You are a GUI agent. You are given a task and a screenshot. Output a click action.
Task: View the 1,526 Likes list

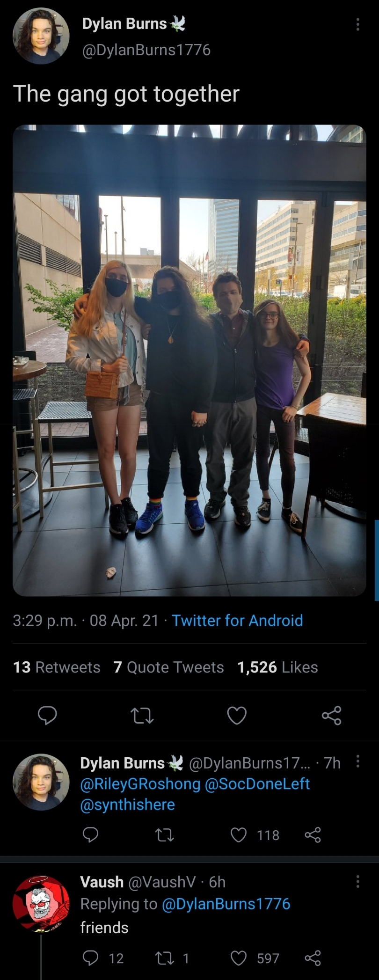(277, 667)
